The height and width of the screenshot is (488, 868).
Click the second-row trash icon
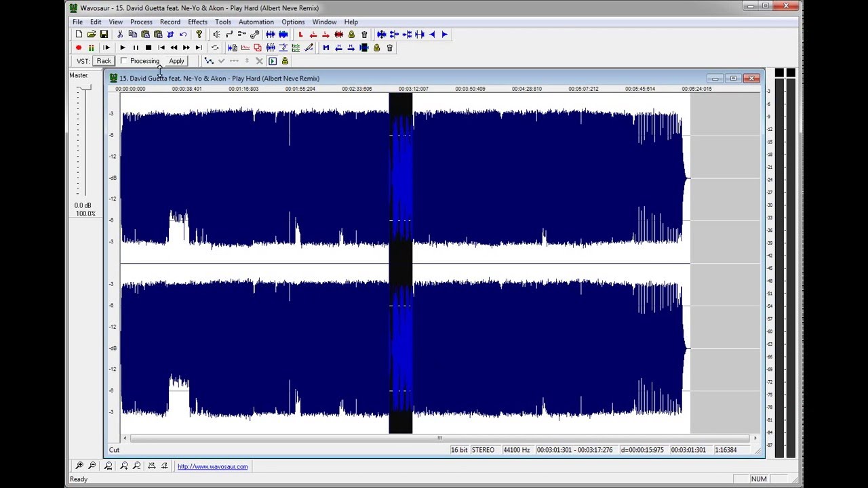390,47
